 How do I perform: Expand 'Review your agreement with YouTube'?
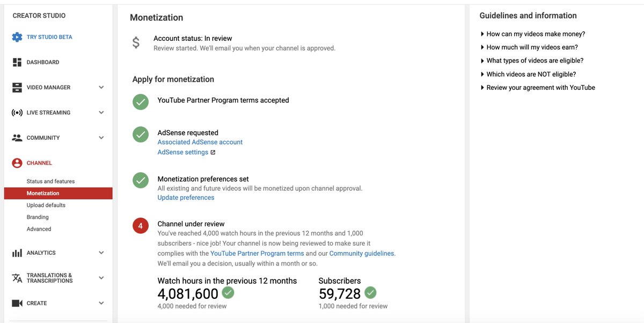[x=537, y=88]
